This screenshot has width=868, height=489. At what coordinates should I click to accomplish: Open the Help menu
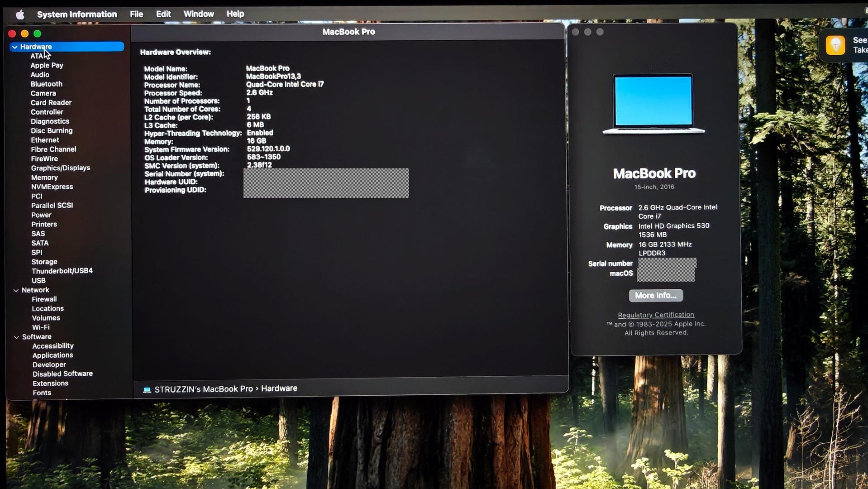tap(235, 14)
